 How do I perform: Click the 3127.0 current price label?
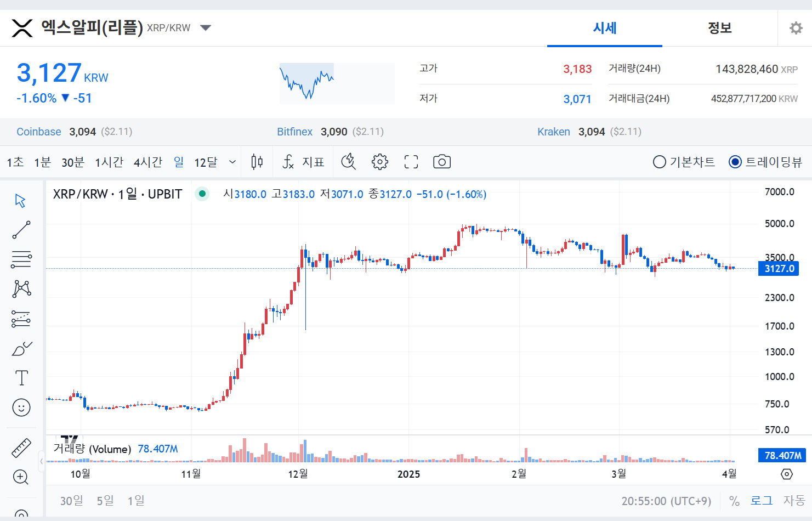(779, 269)
